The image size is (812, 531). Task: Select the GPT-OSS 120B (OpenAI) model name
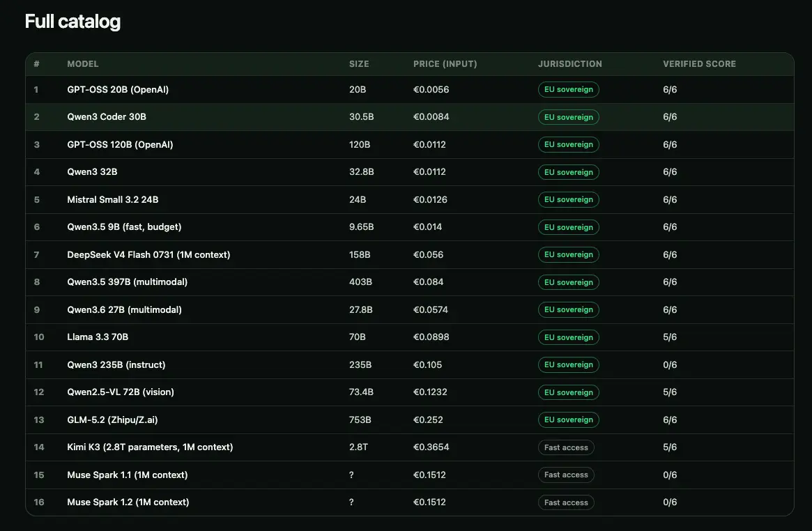click(120, 144)
